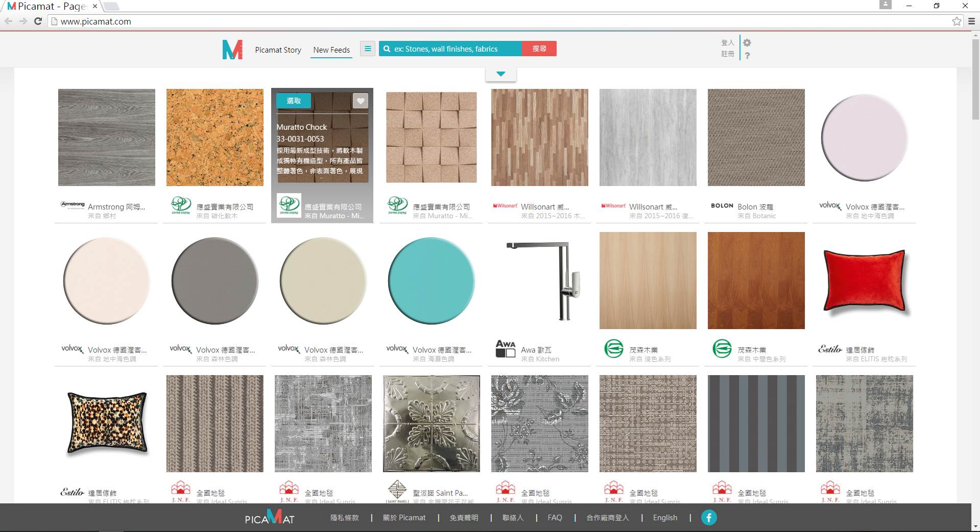The image size is (980, 532).
Task: Click 註冊 register link
Action: coord(728,54)
